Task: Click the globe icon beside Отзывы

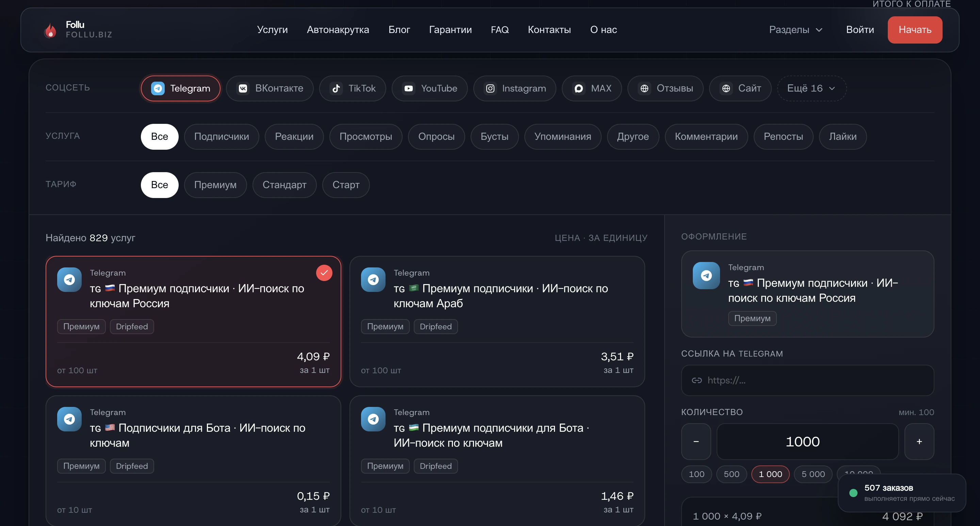Action: click(x=644, y=88)
